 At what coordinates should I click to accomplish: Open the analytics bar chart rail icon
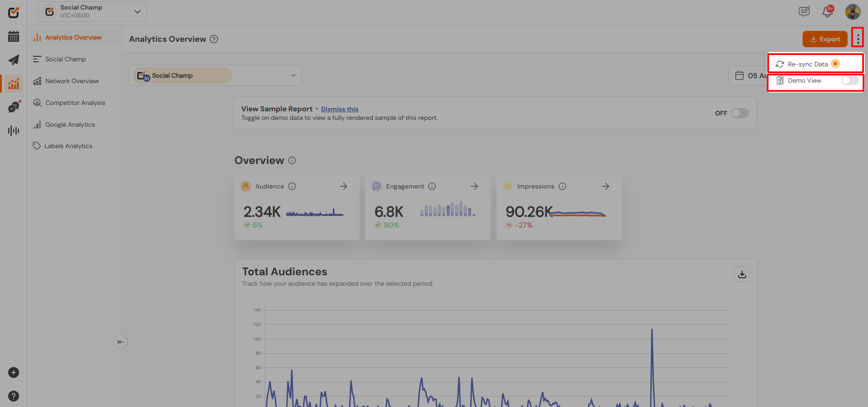(14, 84)
